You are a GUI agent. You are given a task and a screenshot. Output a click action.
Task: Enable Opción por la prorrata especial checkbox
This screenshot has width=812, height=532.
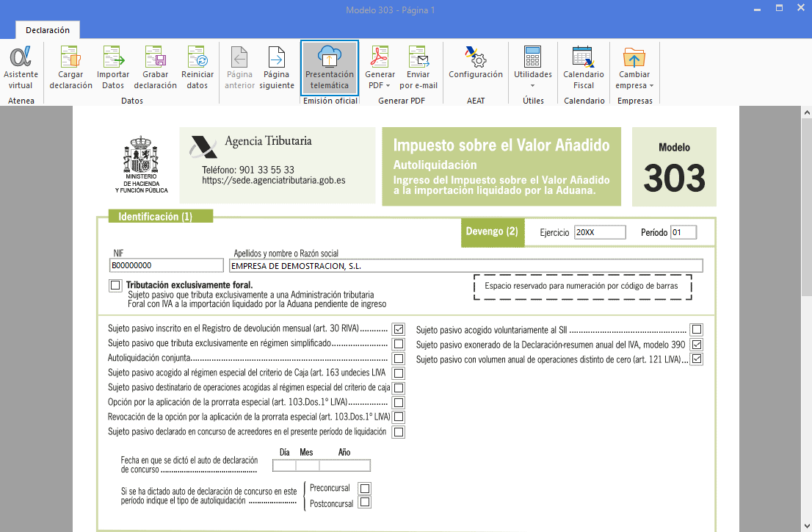(x=398, y=403)
